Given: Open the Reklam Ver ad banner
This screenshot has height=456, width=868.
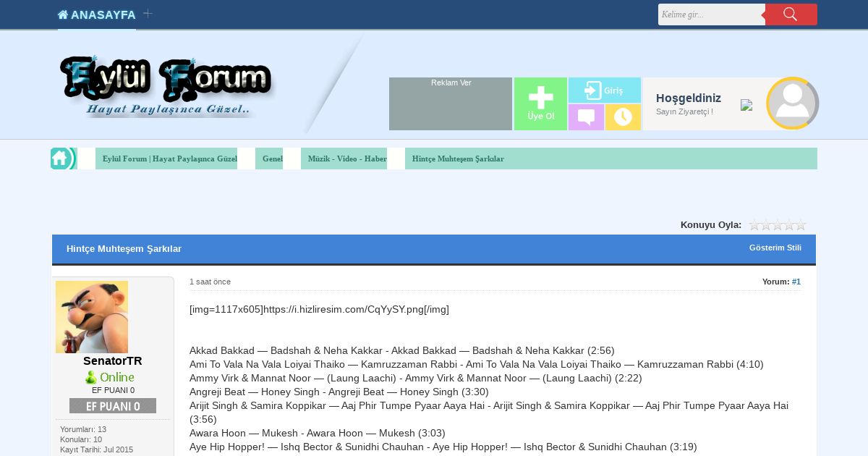Looking at the screenshot, I should (451, 104).
